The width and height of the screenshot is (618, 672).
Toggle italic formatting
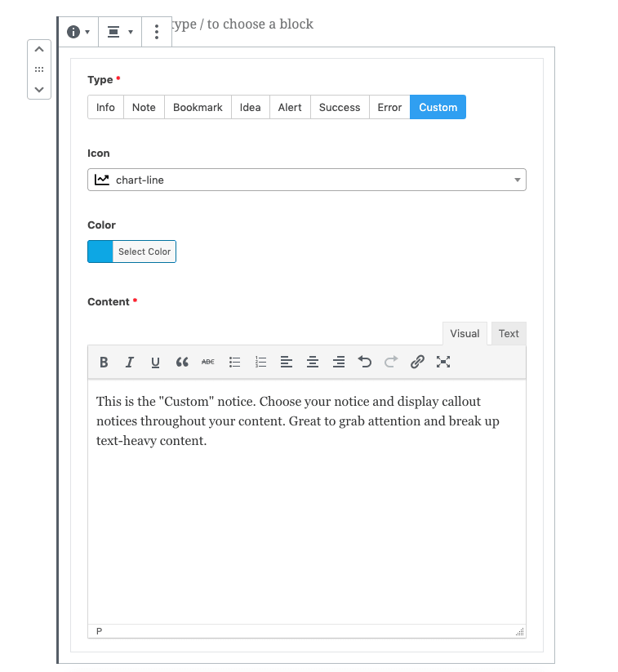coord(130,363)
